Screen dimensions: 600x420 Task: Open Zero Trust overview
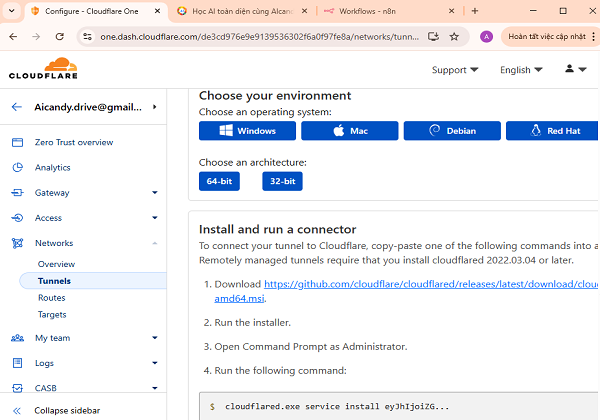[74, 142]
